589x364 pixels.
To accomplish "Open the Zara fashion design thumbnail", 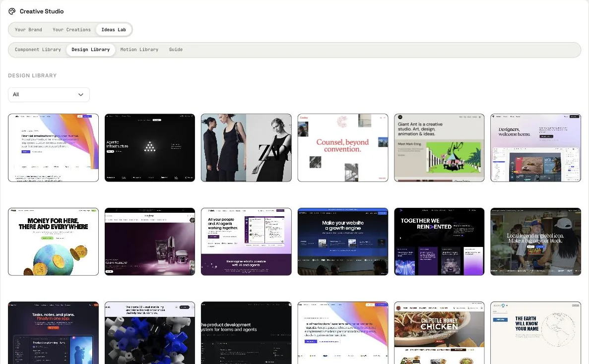I will (x=246, y=148).
